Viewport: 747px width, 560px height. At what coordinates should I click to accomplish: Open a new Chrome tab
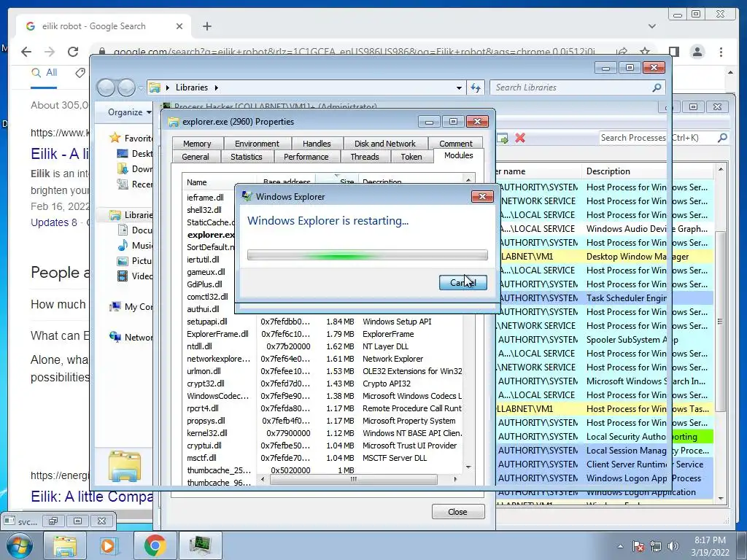pyautogui.click(x=206, y=26)
